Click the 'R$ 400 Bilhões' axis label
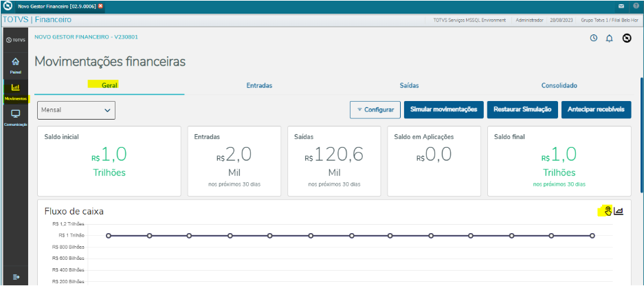 coord(68,270)
